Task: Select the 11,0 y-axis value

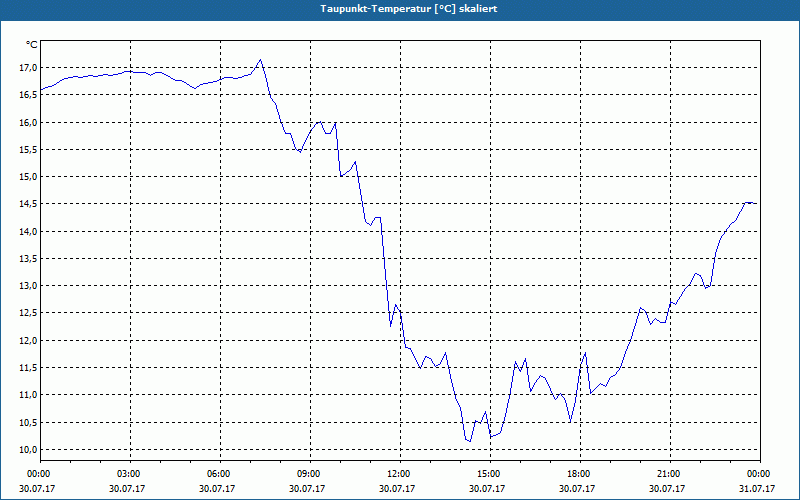Action: pyautogui.click(x=29, y=394)
